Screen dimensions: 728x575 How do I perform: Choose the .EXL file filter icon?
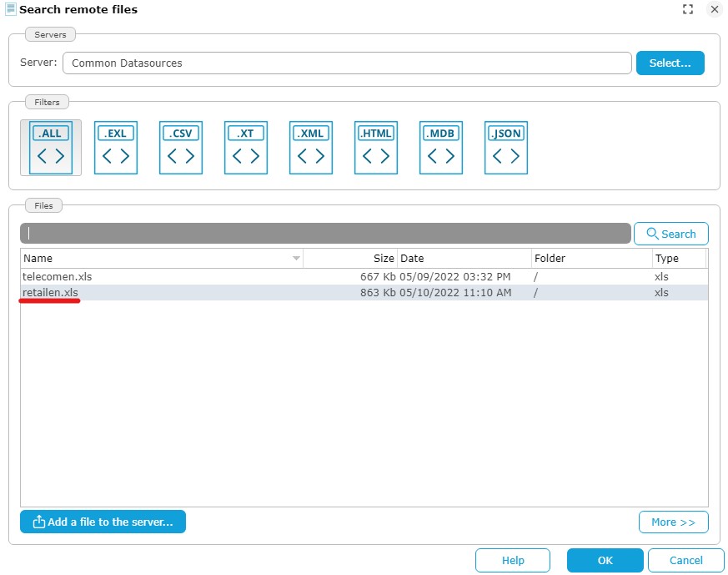pyautogui.click(x=116, y=148)
